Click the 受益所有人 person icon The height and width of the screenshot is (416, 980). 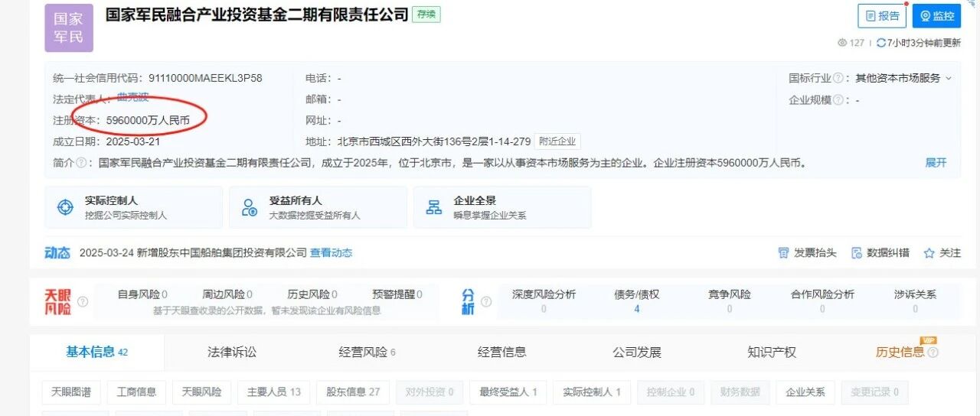[x=250, y=207]
